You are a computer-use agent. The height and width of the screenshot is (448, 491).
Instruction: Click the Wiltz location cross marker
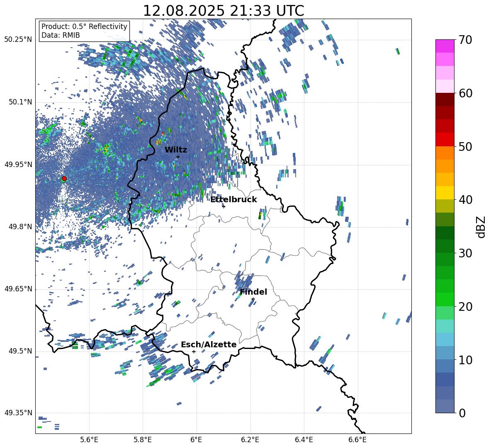(x=178, y=157)
